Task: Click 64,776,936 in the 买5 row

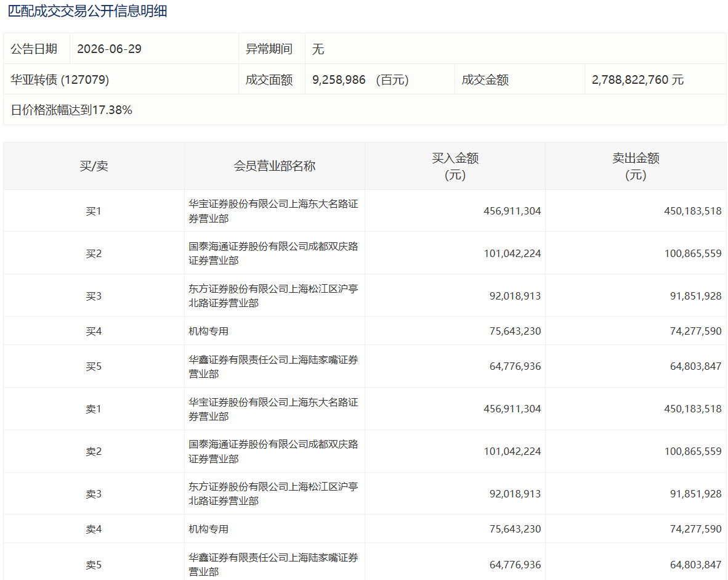Action: pyautogui.click(x=515, y=367)
